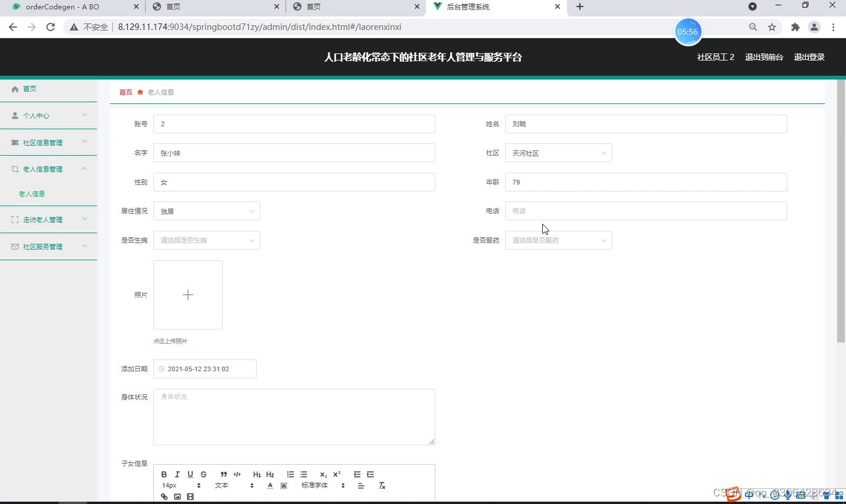
Task: Decrease indent in the editor
Action: [x=357, y=474]
